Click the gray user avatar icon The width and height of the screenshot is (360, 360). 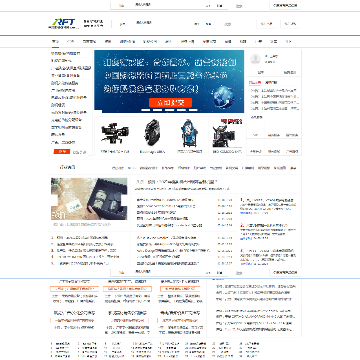pyautogui.click(x=255, y=59)
